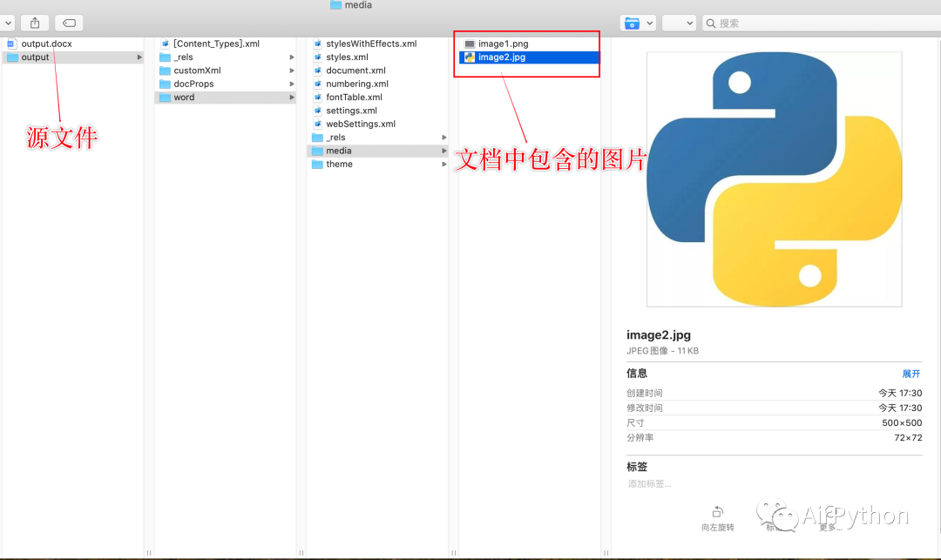Image resolution: width=941 pixels, height=560 pixels.
Task: Click the 向左旋转 rotate left button
Action: tap(718, 518)
